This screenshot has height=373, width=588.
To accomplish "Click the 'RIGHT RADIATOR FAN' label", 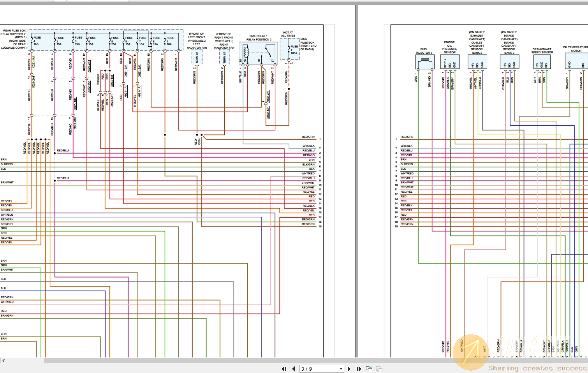I will point(224,46).
